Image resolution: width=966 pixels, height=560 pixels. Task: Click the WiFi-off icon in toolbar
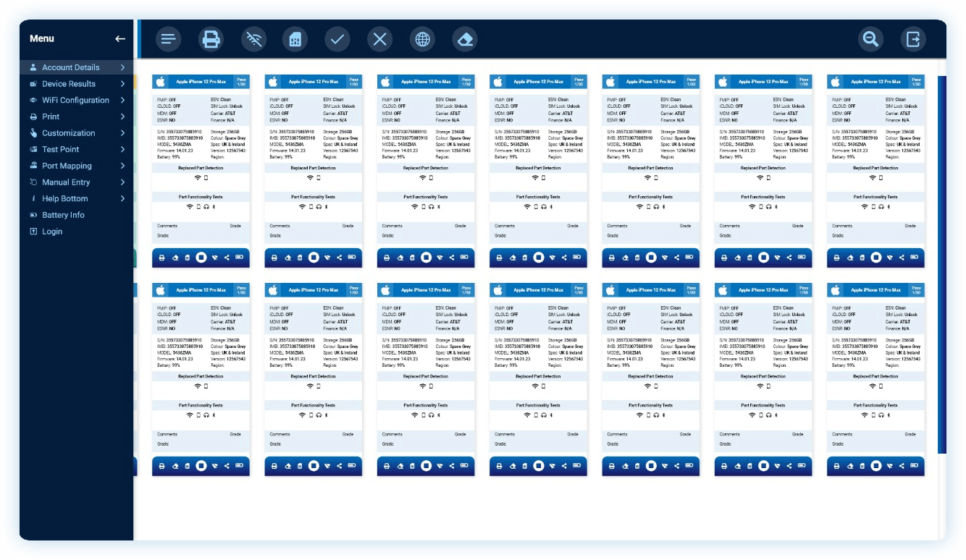coord(253,39)
